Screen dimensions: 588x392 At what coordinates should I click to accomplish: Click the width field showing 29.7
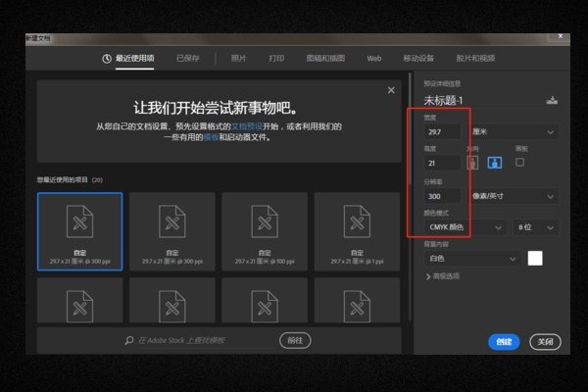pos(442,131)
